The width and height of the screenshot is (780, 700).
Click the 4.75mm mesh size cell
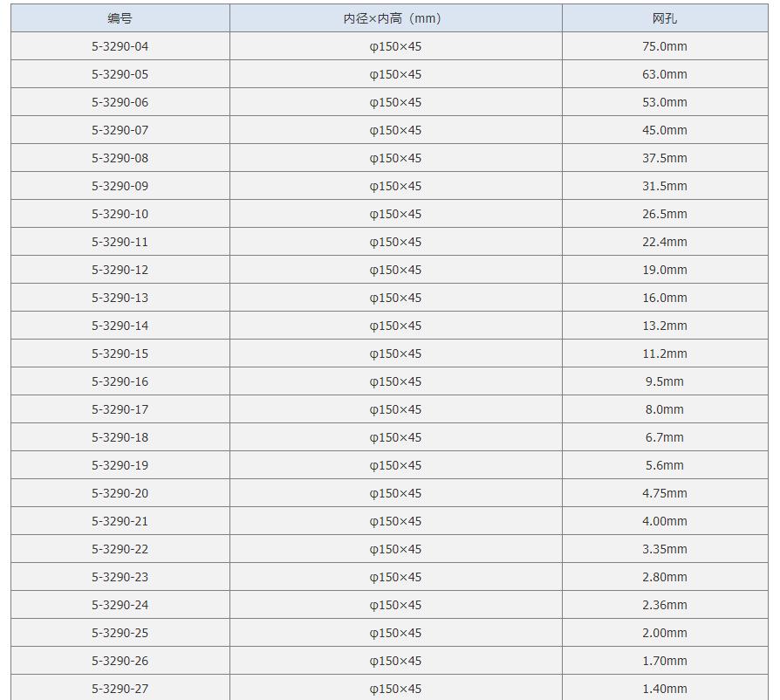665,493
